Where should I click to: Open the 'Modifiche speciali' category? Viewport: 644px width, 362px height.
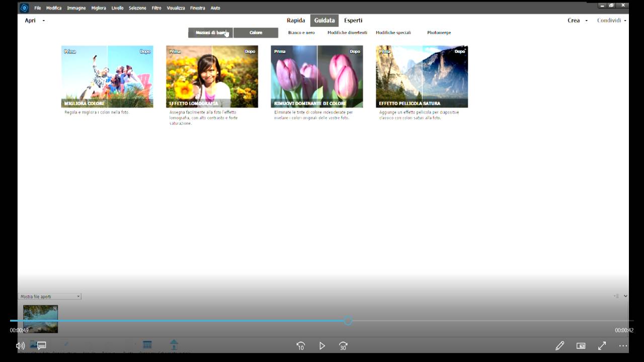pos(393,33)
